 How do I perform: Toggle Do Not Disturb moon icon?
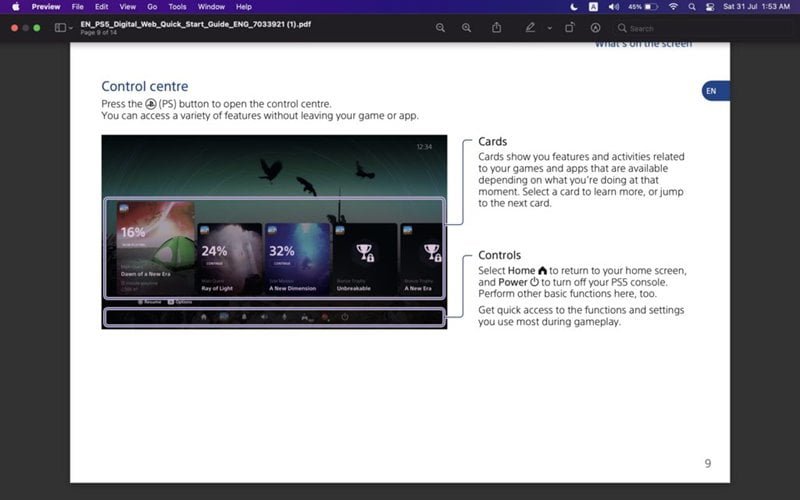pos(573,7)
